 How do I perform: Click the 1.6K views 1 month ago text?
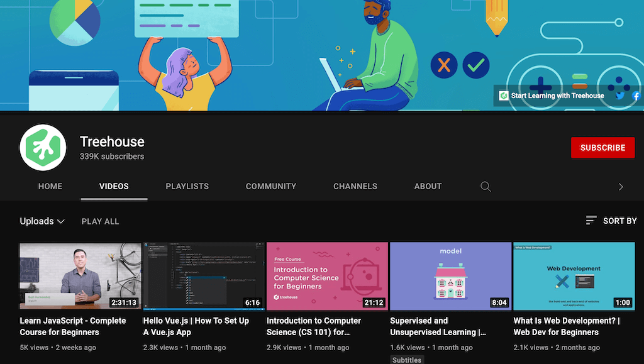click(431, 348)
